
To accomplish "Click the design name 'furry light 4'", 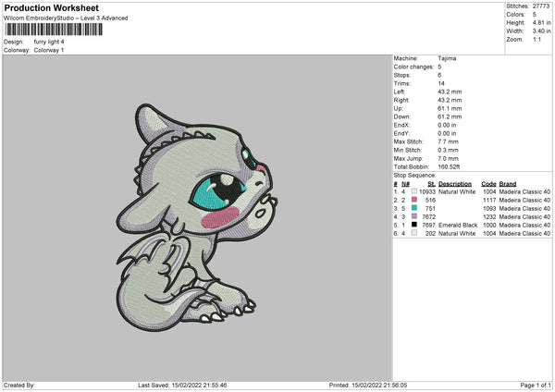I will (49, 42).
